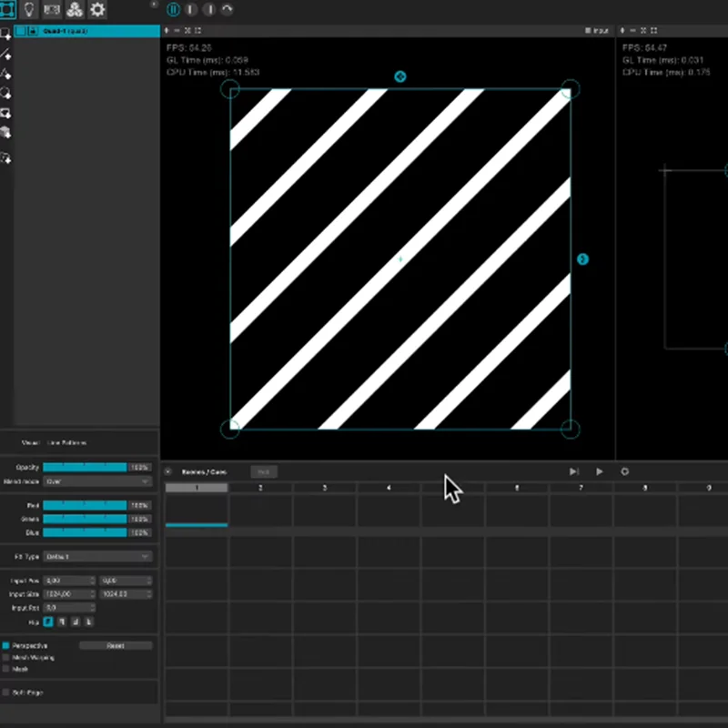Click the rotate handle above the quad
The image size is (728, 728).
pos(400,76)
